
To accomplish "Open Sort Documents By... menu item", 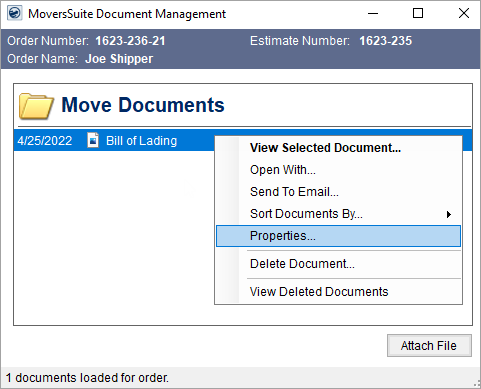I will click(x=338, y=214).
